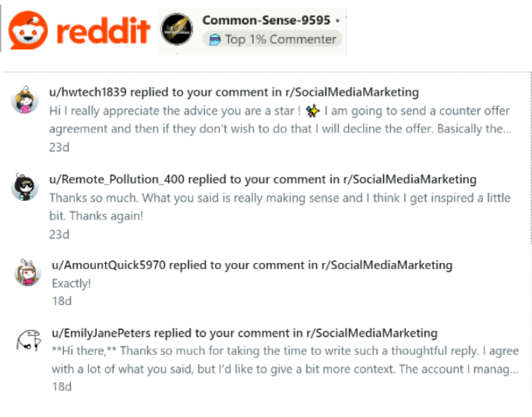532x417 pixels.
Task: Open the 'Hi there' reply preview text
Action: pyautogui.click(x=284, y=360)
